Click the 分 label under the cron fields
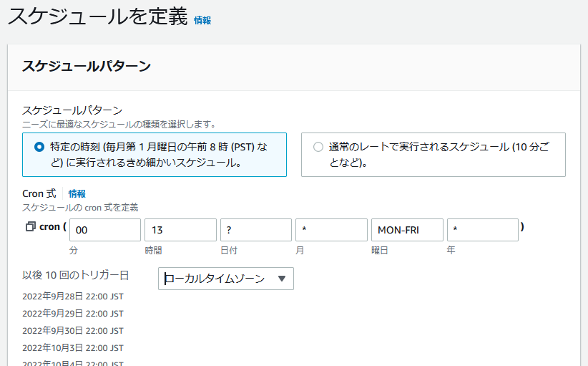 coord(74,251)
